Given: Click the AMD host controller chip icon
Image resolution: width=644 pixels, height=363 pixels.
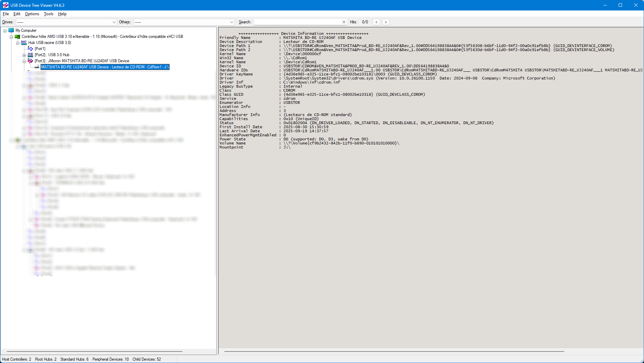Looking at the screenshot, I should coord(18,37).
